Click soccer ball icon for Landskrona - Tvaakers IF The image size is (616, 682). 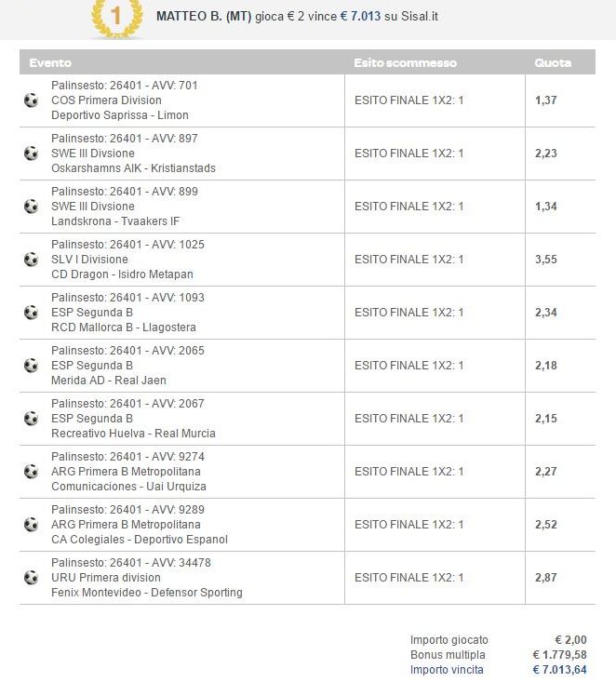click(31, 207)
